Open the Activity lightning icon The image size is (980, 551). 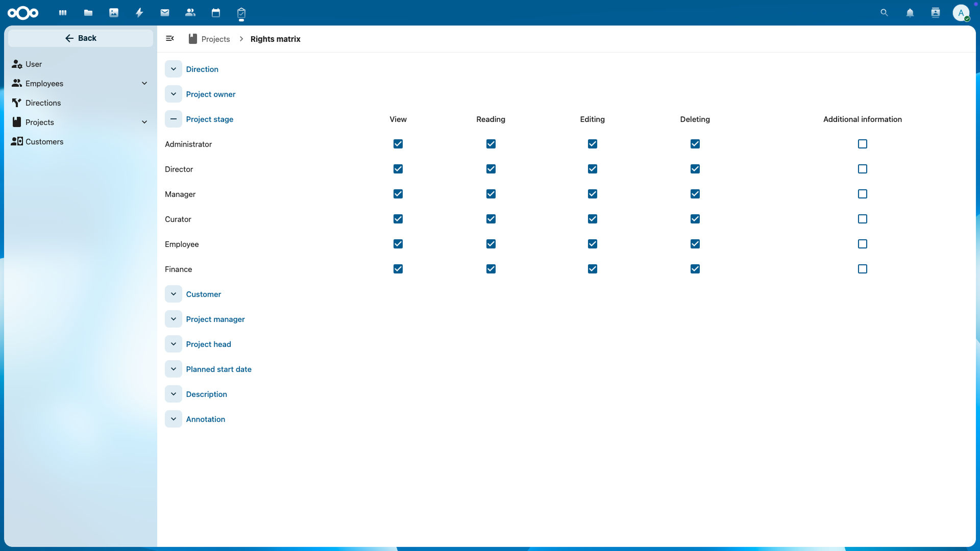click(x=139, y=13)
